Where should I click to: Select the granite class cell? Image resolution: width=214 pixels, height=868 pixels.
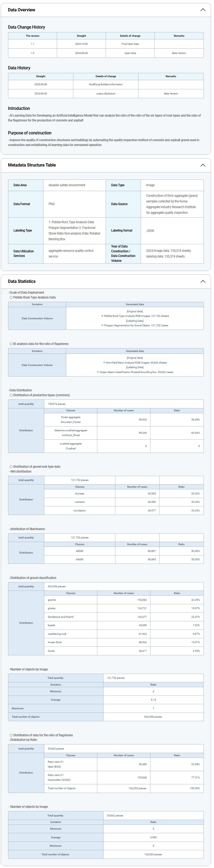[x=52, y=600]
